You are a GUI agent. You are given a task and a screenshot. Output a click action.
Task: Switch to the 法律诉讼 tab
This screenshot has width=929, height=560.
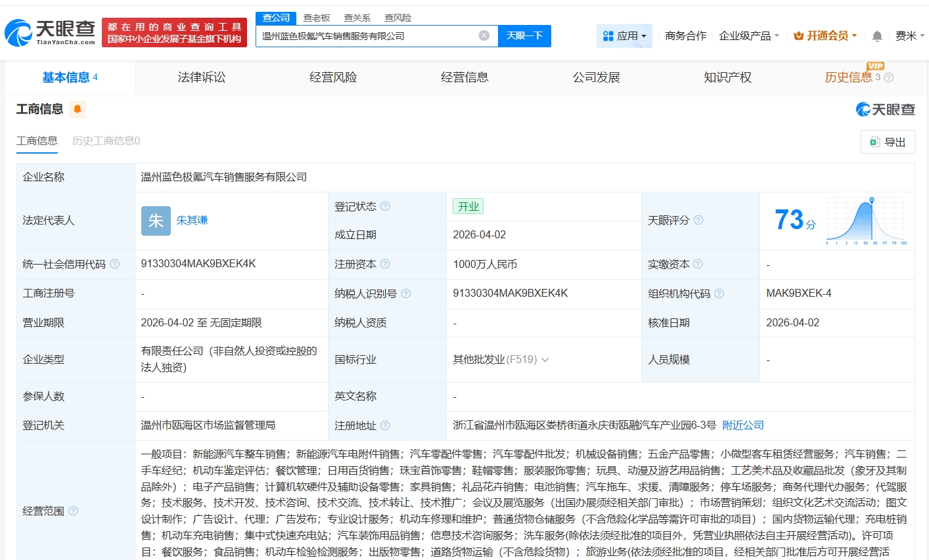point(201,77)
